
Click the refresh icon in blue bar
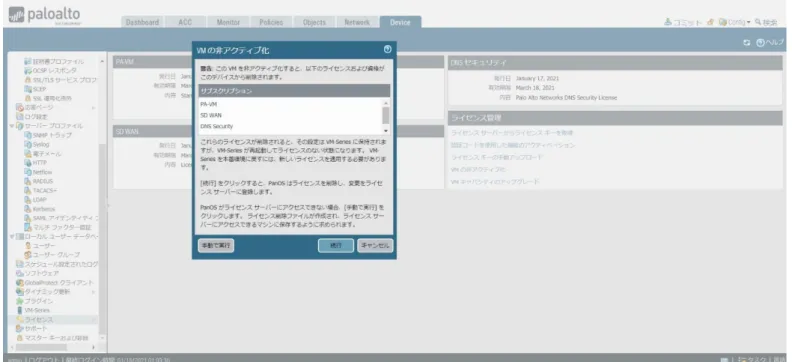pyautogui.click(x=747, y=43)
